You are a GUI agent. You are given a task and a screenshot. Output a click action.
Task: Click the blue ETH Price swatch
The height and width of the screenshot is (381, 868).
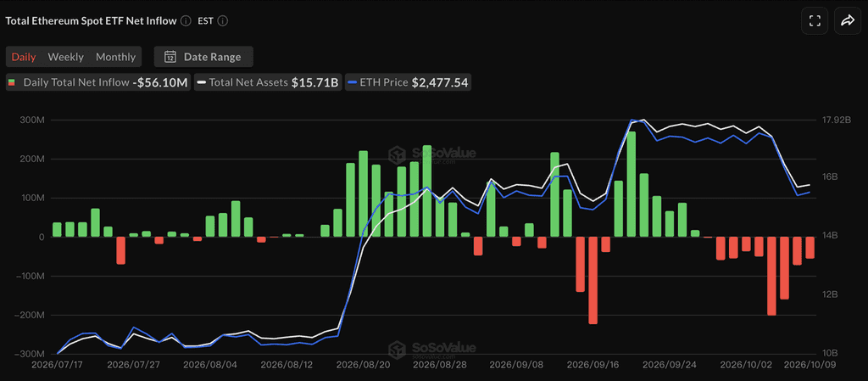pyautogui.click(x=353, y=82)
